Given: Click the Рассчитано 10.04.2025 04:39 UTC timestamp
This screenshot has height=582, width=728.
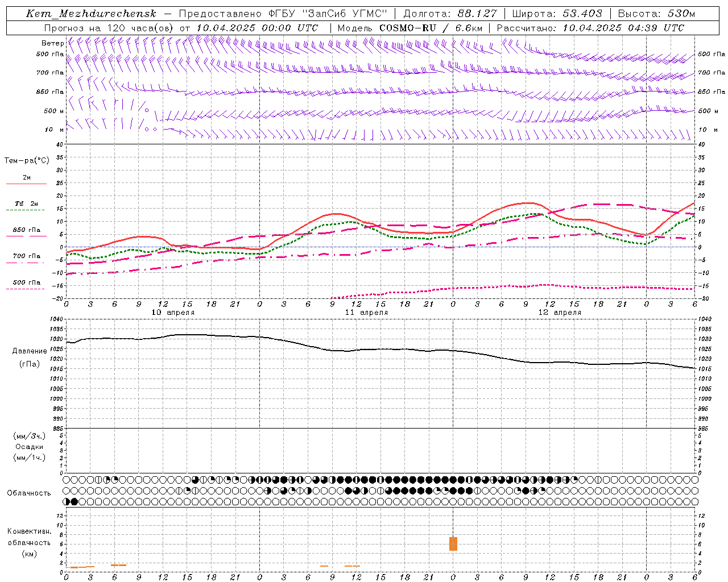Looking at the screenshot, I should coord(590,28).
